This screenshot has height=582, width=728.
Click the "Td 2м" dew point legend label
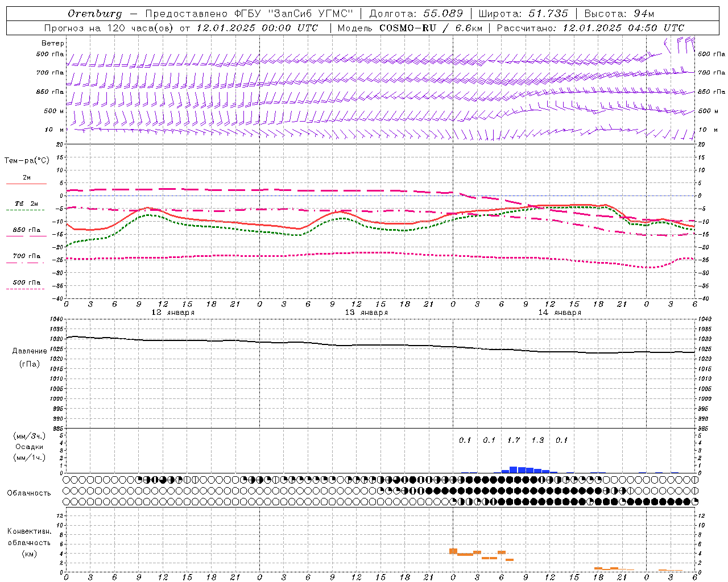pyautogui.click(x=27, y=203)
